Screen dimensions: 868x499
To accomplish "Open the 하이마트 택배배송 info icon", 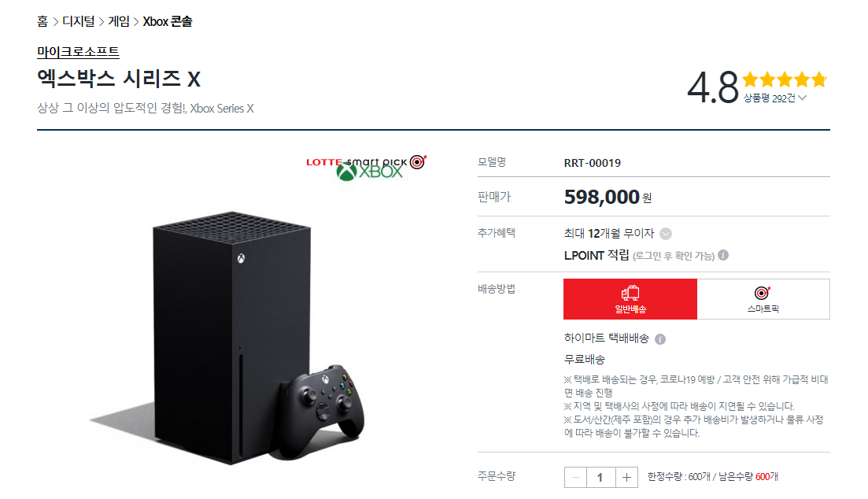I will point(660,339).
